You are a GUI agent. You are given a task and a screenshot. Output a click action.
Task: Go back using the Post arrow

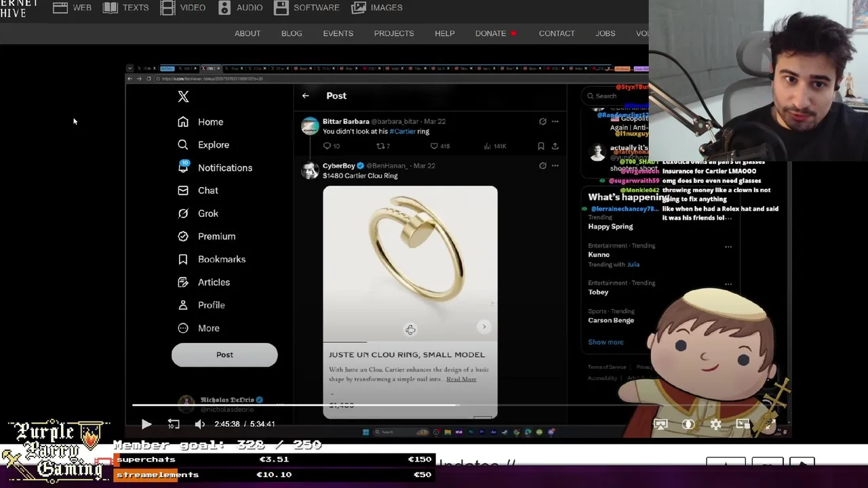(x=305, y=96)
